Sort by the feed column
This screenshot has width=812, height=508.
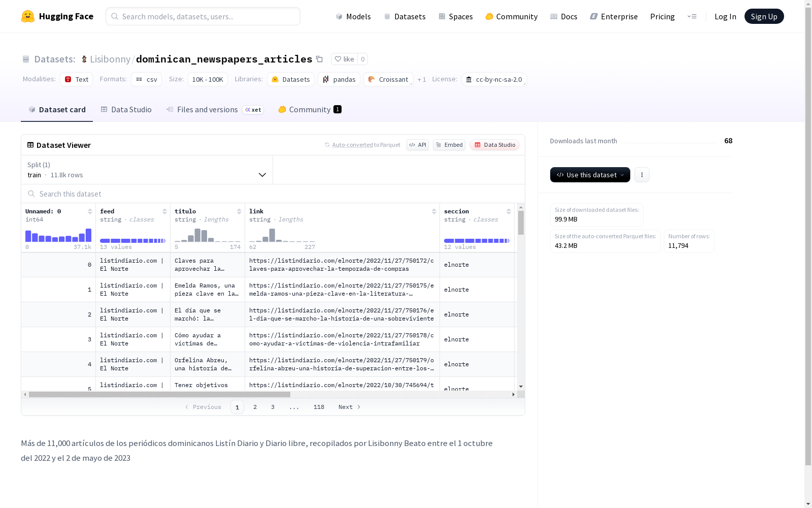164,211
